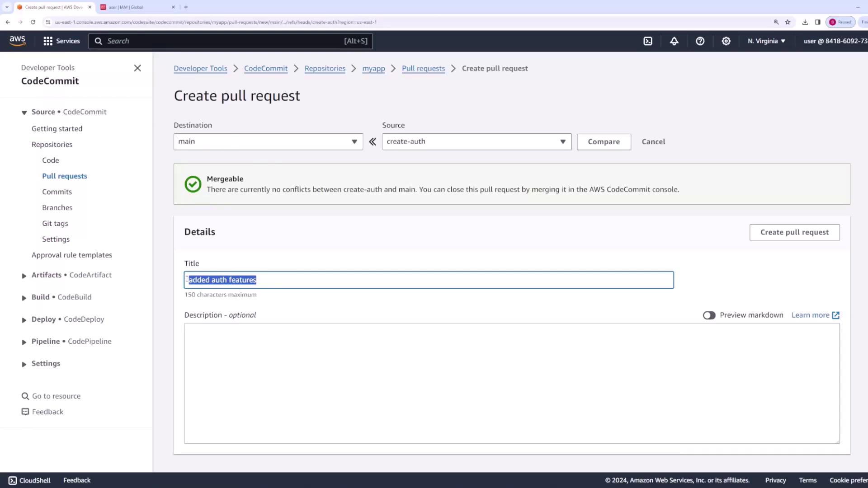The width and height of the screenshot is (868, 488).
Task: Click the Feedback icon in sidebar
Action: pos(25,412)
